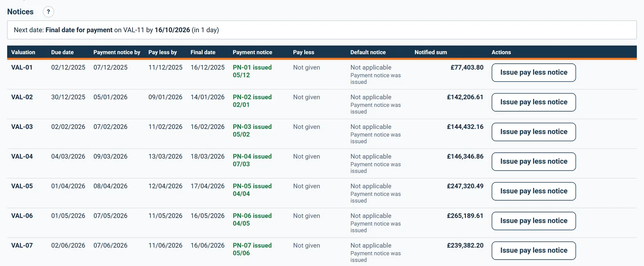Select the VAL-02 valuation cell
This screenshot has height=266, width=644.
[x=22, y=97]
